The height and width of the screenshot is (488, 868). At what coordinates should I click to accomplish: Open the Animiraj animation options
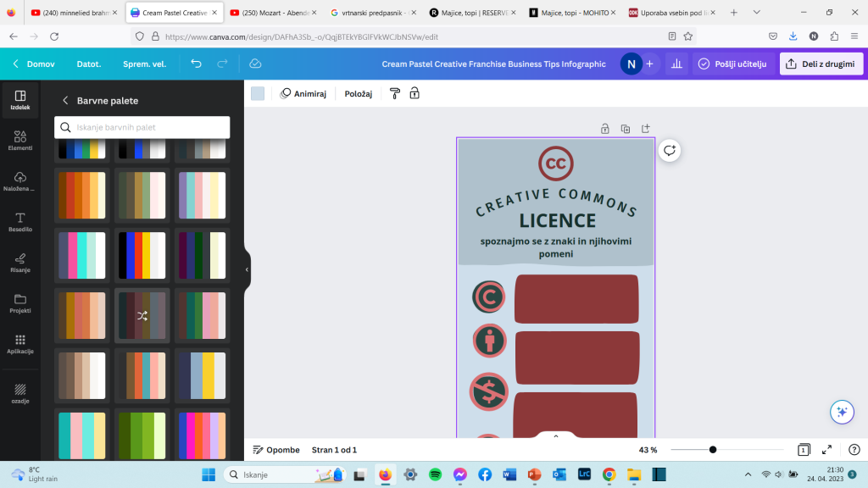click(303, 93)
